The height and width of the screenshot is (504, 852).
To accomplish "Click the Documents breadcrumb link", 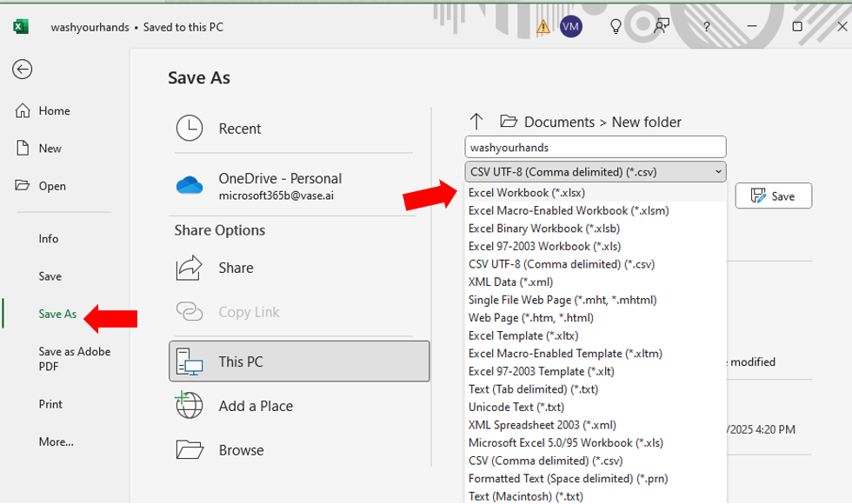I will tap(559, 123).
